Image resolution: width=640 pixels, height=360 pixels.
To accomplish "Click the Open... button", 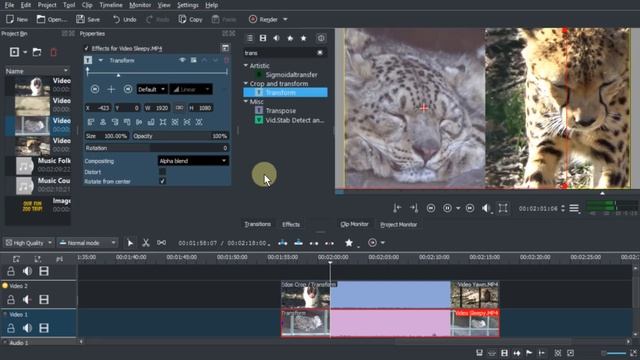I will pyautogui.click(x=51, y=19).
